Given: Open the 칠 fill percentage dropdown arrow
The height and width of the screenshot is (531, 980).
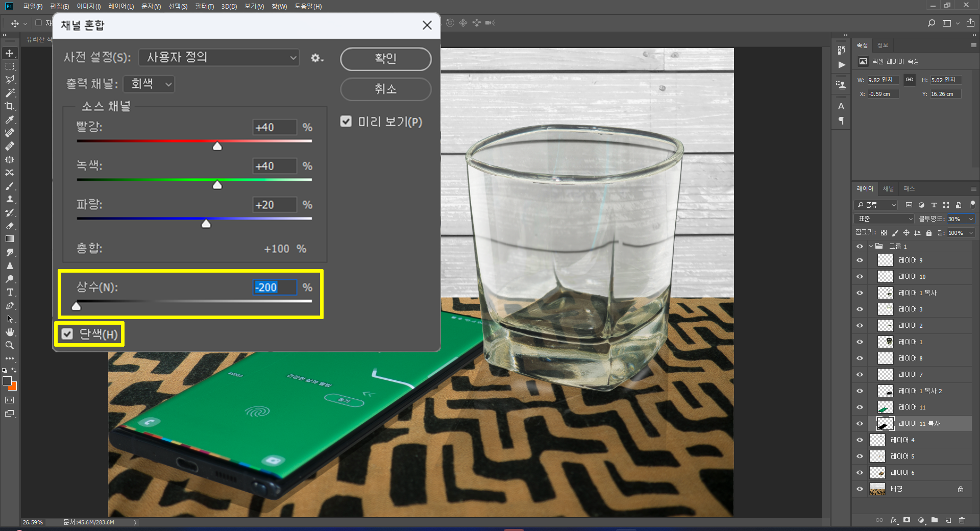Looking at the screenshot, I should click(971, 233).
